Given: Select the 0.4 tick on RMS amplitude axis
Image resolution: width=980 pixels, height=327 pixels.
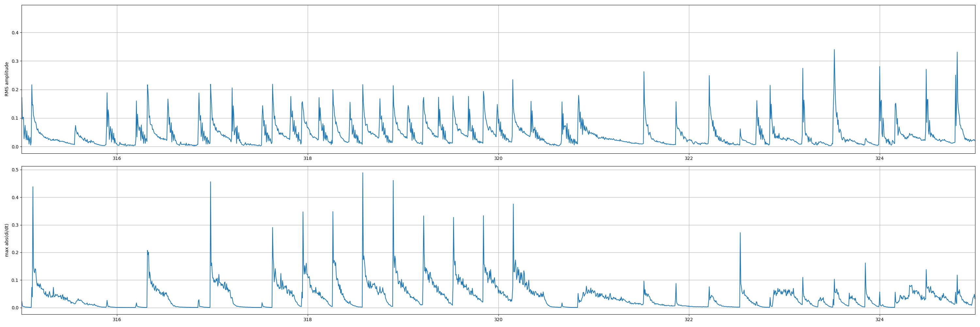Looking at the screenshot, I should (15, 33).
